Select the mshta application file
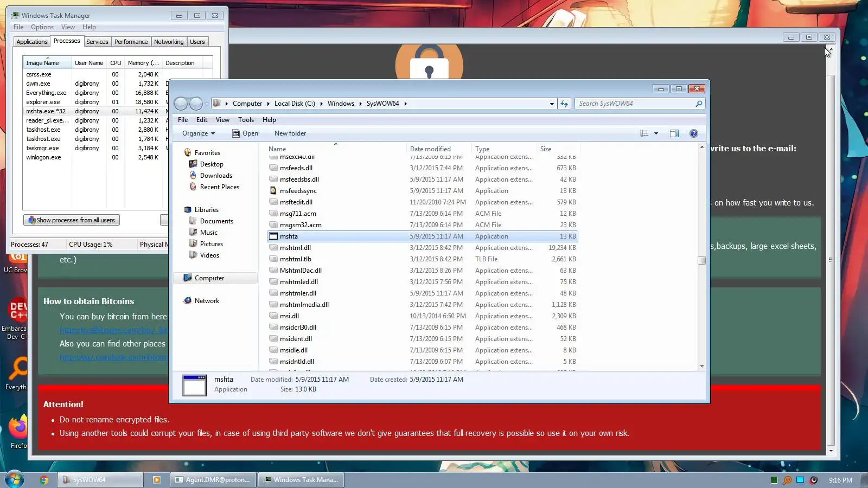The height and width of the screenshot is (488, 868). click(x=423, y=236)
